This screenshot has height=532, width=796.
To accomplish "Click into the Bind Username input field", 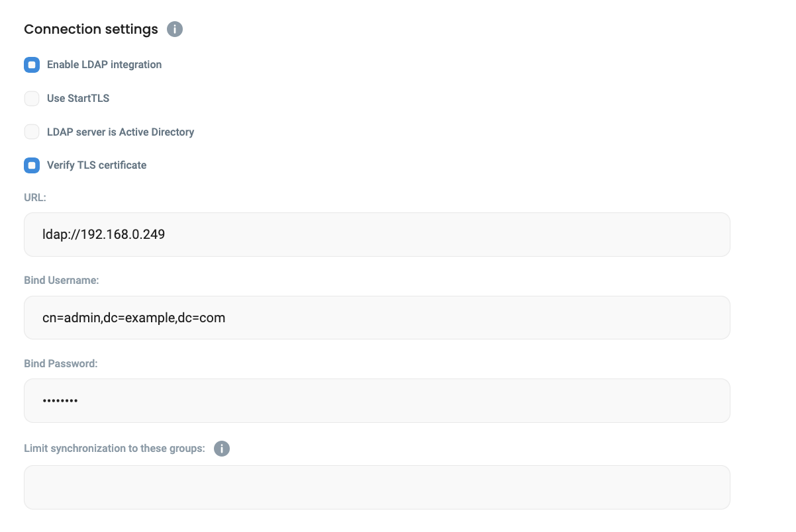I will coord(376,318).
